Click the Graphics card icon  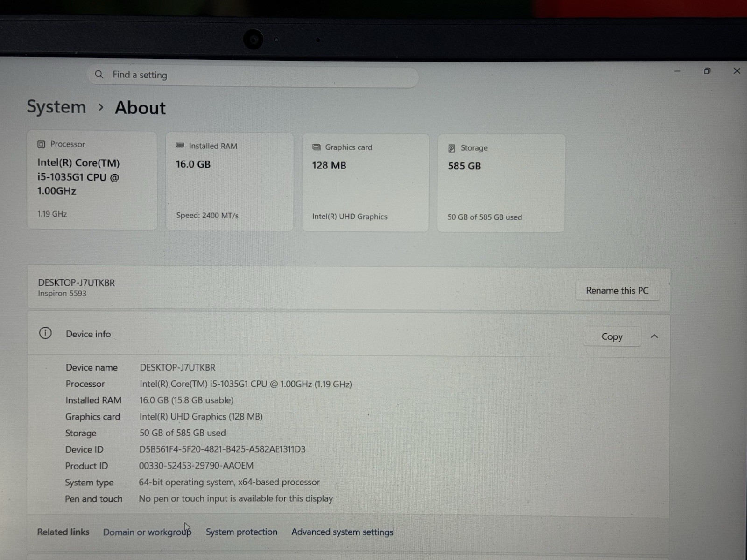coord(316,147)
